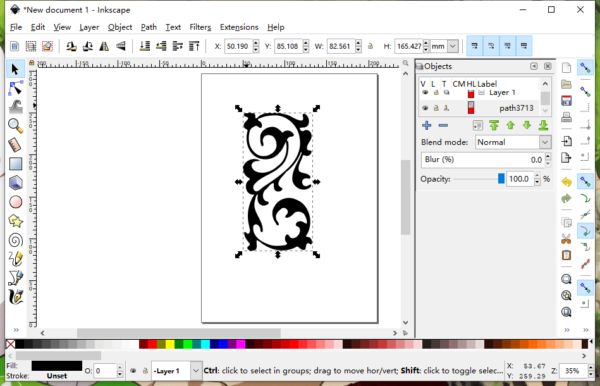Pick the cyan palette swatch

tap(205, 344)
